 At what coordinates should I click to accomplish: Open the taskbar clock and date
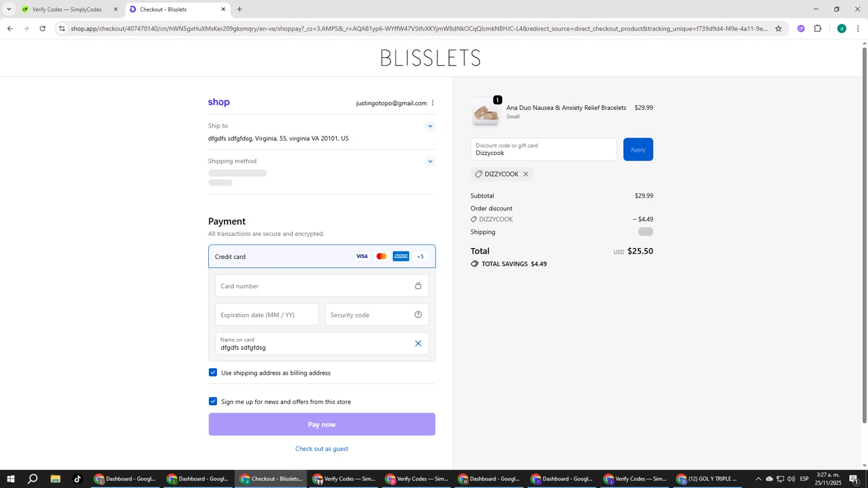click(829, 479)
